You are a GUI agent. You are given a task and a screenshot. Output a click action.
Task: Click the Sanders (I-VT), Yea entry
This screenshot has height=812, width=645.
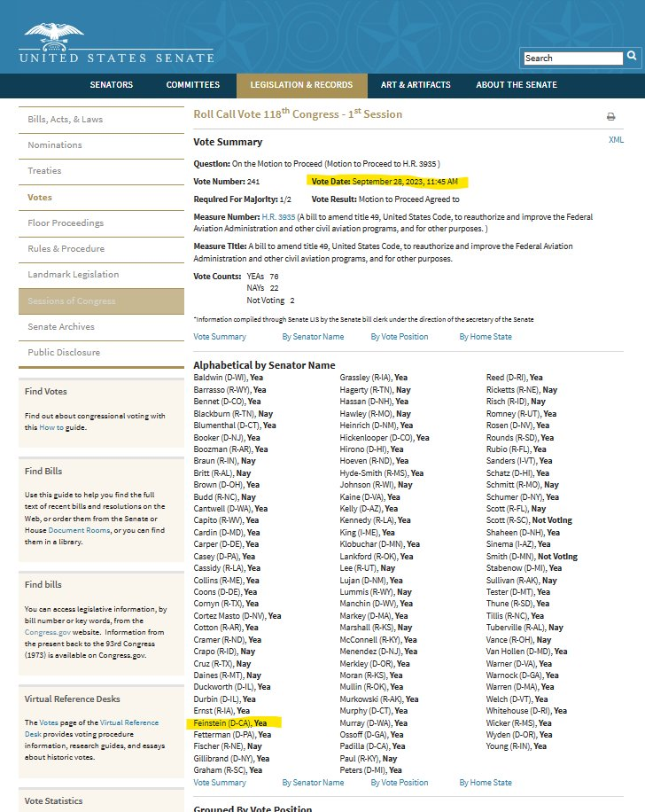(x=518, y=461)
